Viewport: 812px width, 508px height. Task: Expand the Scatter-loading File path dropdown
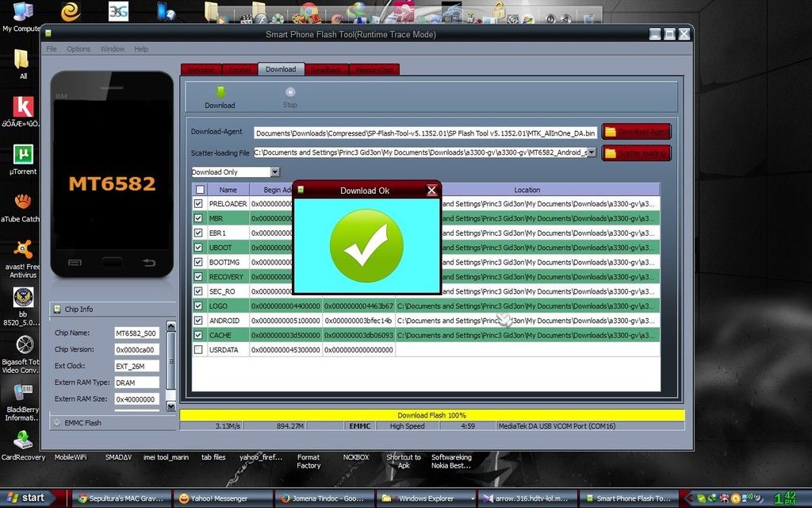coord(591,152)
